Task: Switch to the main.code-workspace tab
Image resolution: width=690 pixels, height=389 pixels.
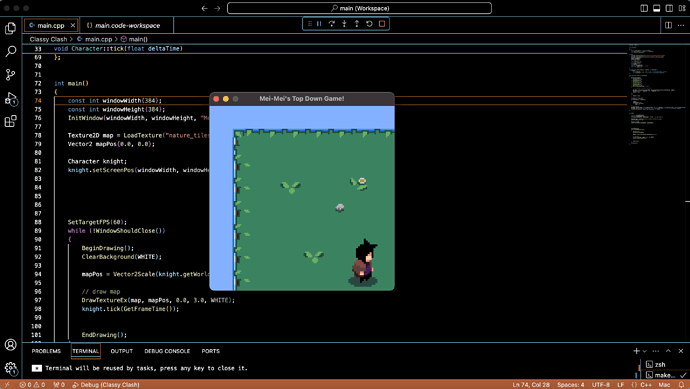Action: pos(127,26)
